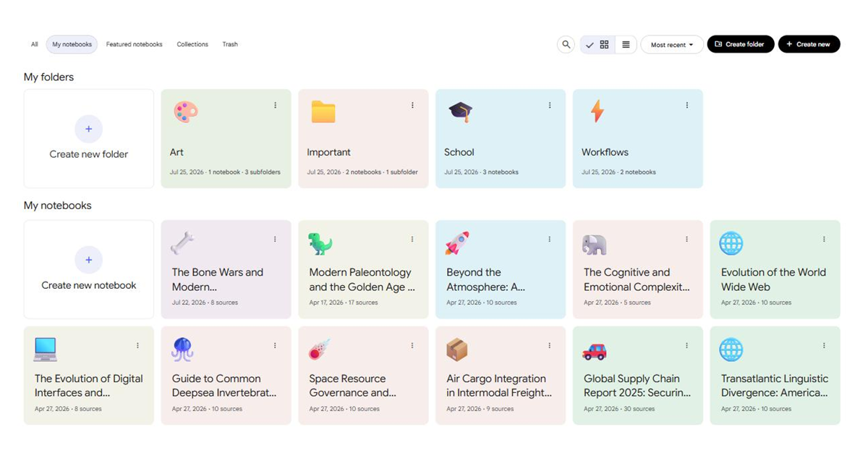This screenshot has height=456, width=868.
Task: Select the All tab
Action: (x=34, y=44)
